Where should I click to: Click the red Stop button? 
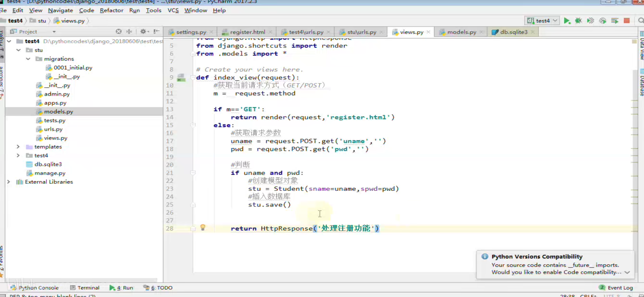point(627,21)
